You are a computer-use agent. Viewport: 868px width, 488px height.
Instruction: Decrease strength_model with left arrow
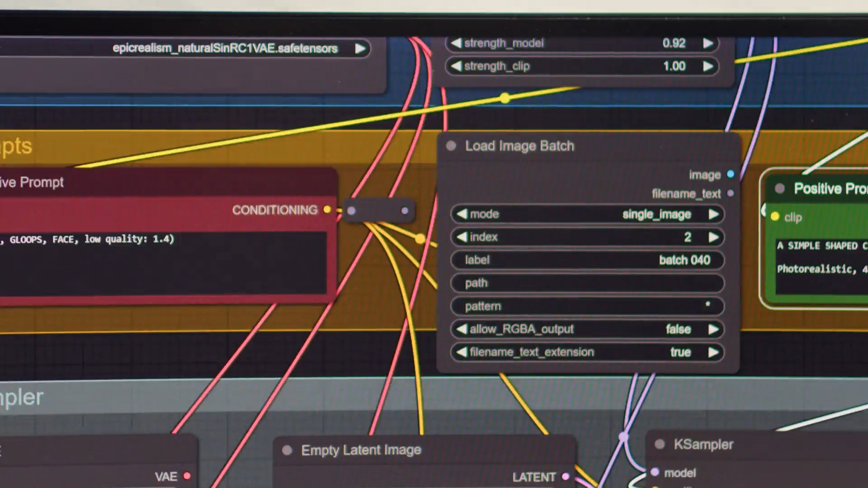point(456,43)
